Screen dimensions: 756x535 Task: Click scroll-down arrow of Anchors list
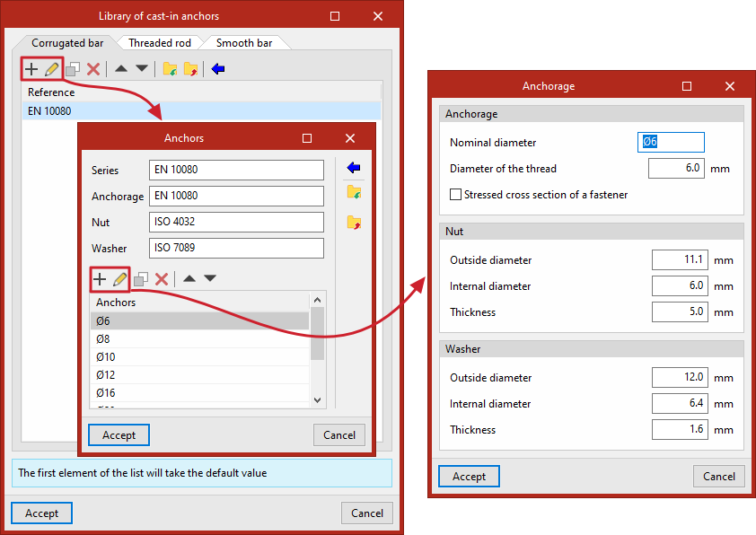click(317, 399)
